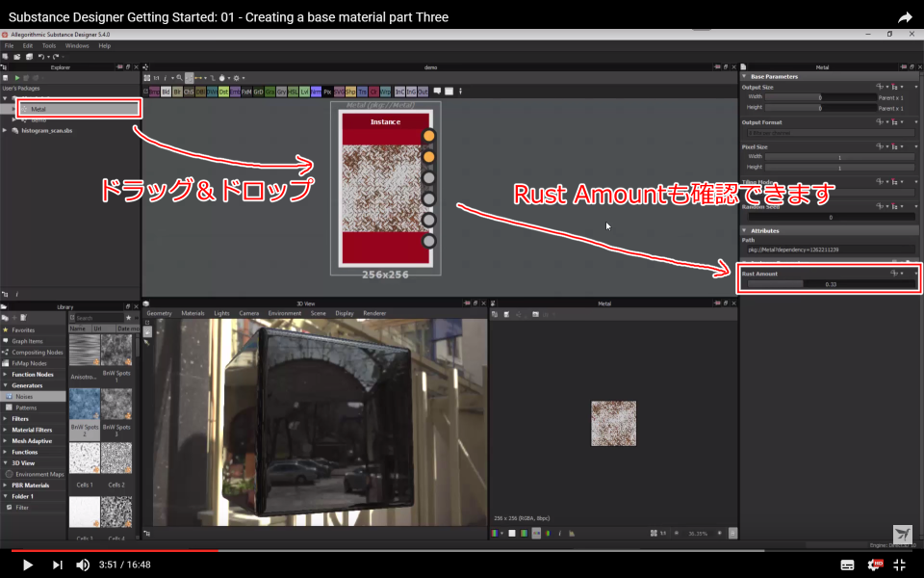Play the video
This screenshot has height=578, width=924.
click(x=27, y=565)
